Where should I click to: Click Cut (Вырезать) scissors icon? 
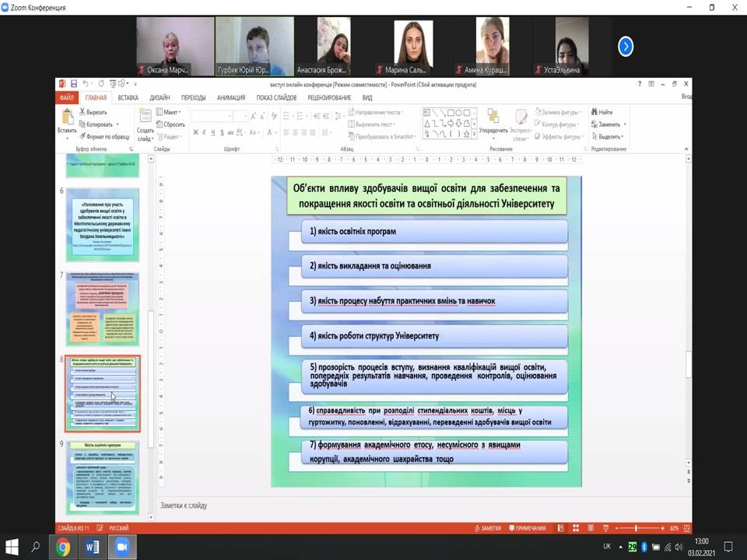82,112
